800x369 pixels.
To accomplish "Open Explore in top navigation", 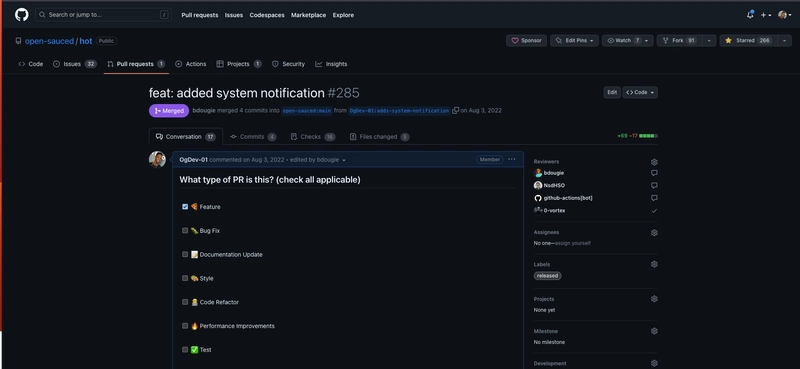I will pos(343,15).
